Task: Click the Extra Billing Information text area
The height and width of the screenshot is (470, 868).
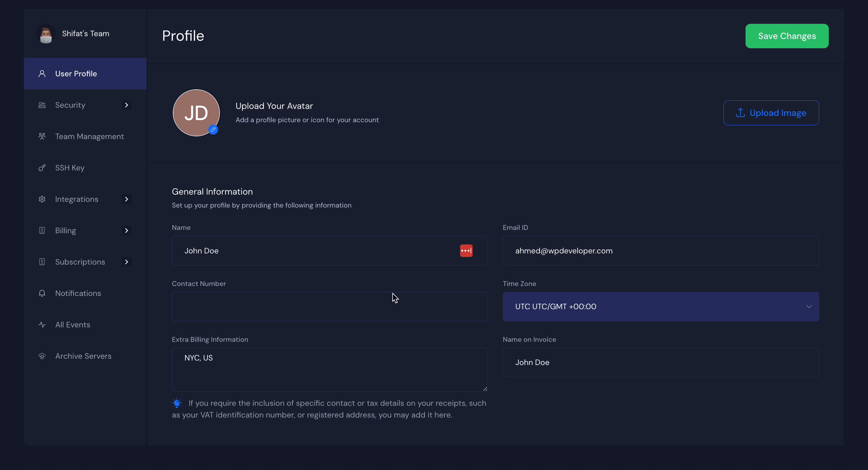Action: [x=329, y=370]
